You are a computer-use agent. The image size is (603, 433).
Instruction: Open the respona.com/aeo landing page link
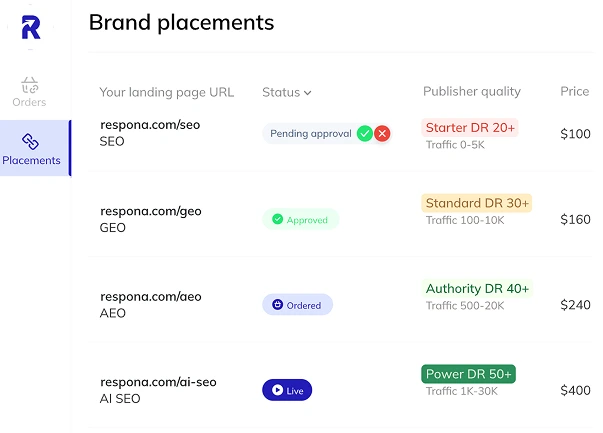(x=150, y=296)
